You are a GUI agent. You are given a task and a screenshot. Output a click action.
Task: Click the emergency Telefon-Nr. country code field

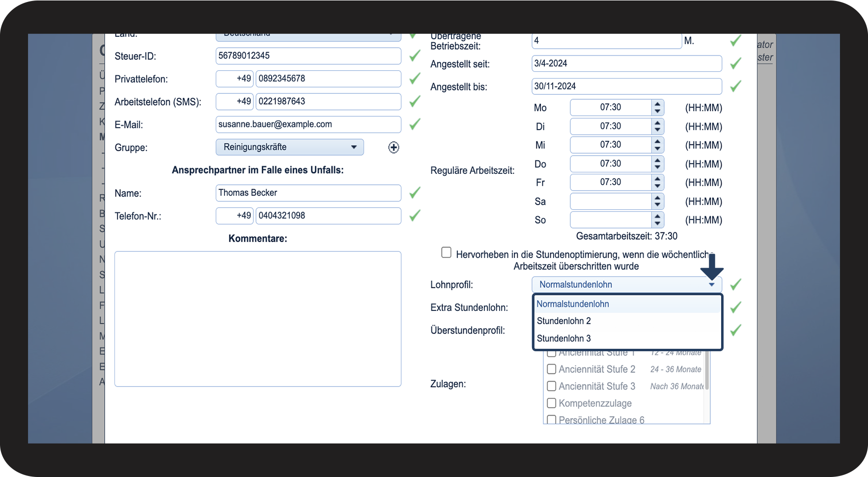click(x=235, y=216)
